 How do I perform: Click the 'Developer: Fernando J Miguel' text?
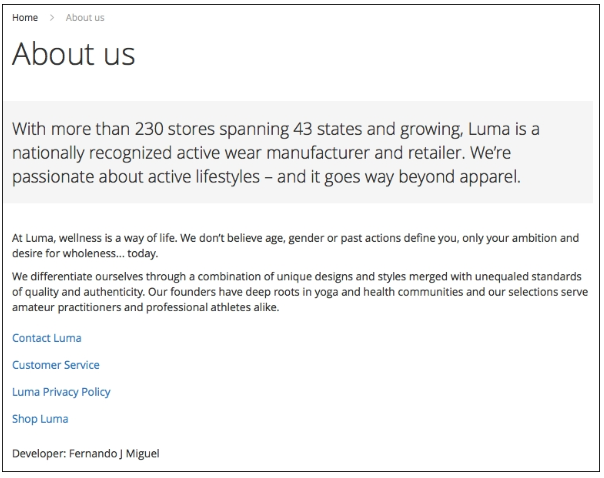pos(85,453)
